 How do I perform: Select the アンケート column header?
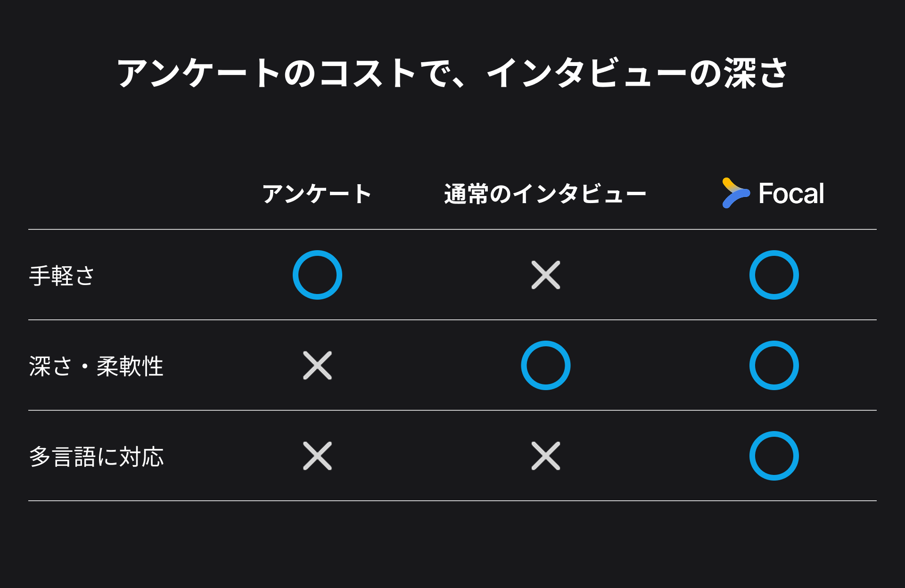tap(317, 194)
